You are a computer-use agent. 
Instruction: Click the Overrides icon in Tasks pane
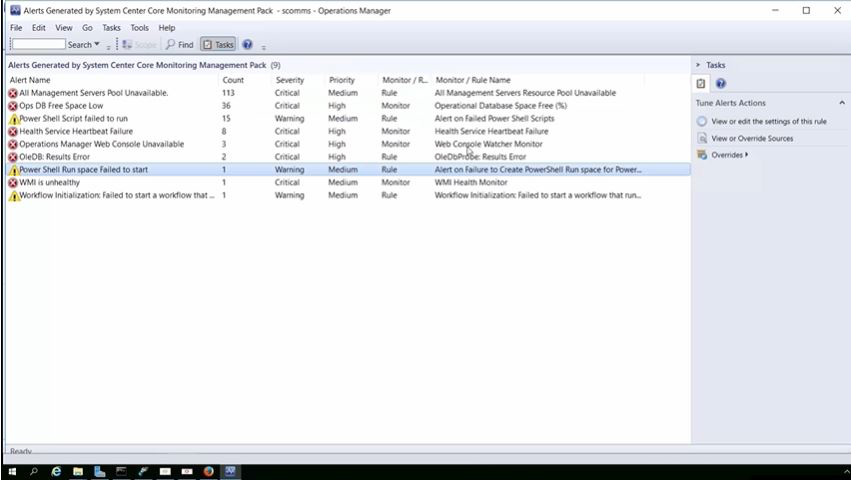click(702, 155)
